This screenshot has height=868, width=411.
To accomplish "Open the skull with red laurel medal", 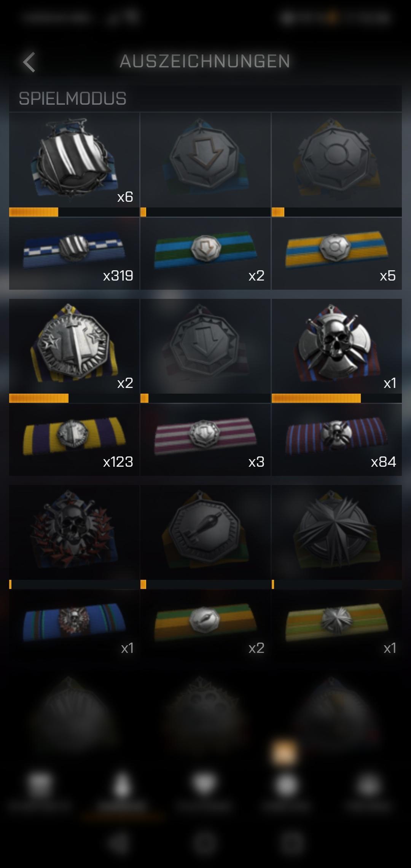I will 74,532.
